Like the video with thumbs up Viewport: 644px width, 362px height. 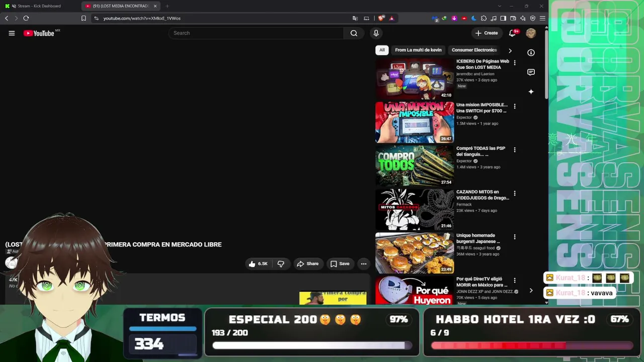pyautogui.click(x=258, y=264)
